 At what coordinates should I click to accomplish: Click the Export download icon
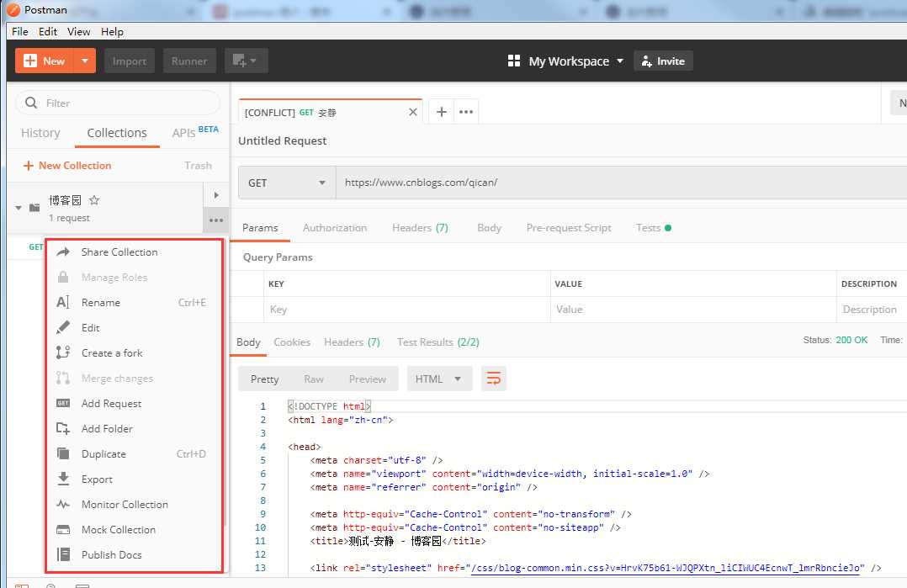63,479
